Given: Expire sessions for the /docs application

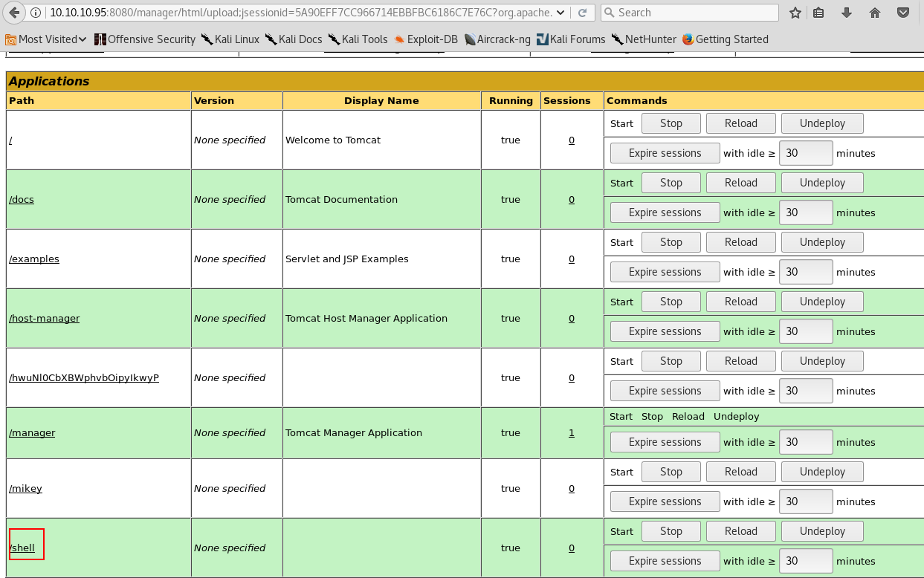Looking at the screenshot, I should click(x=665, y=212).
